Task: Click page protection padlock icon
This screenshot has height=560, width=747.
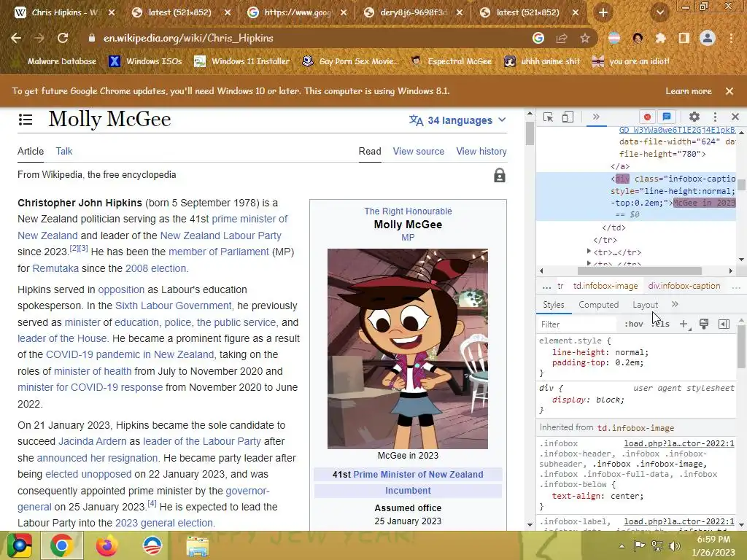Action: pyautogui.click(x=499, y=176)
